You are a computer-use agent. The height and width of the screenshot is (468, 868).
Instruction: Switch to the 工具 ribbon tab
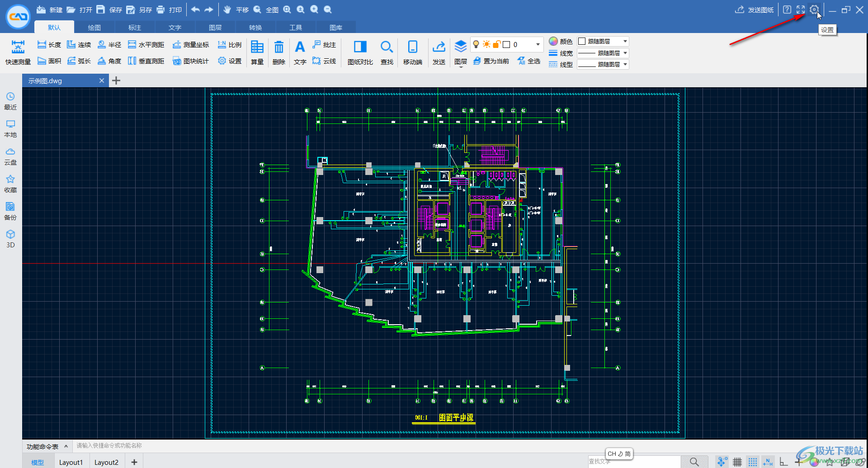pos(296,28)
